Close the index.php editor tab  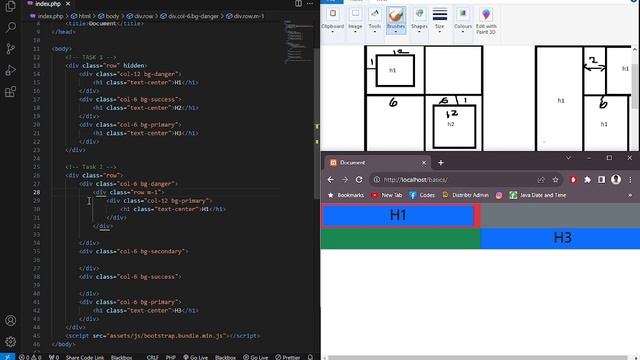click(x=68, y=4)
